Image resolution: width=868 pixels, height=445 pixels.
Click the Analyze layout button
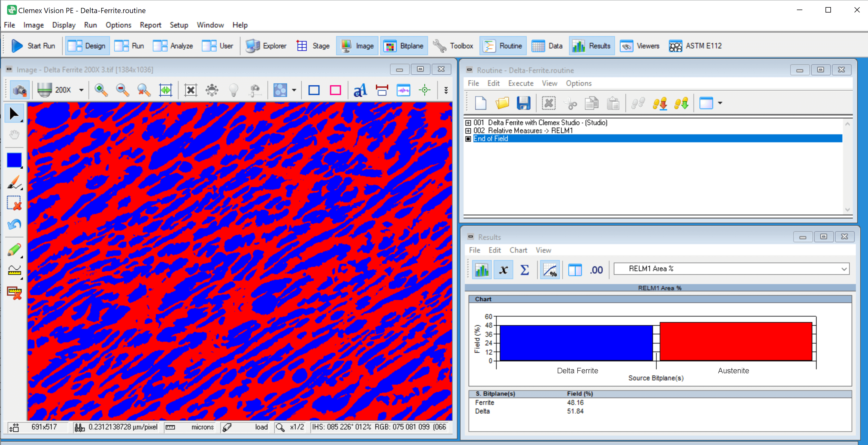pyautogui.click(x=173, y=46)
